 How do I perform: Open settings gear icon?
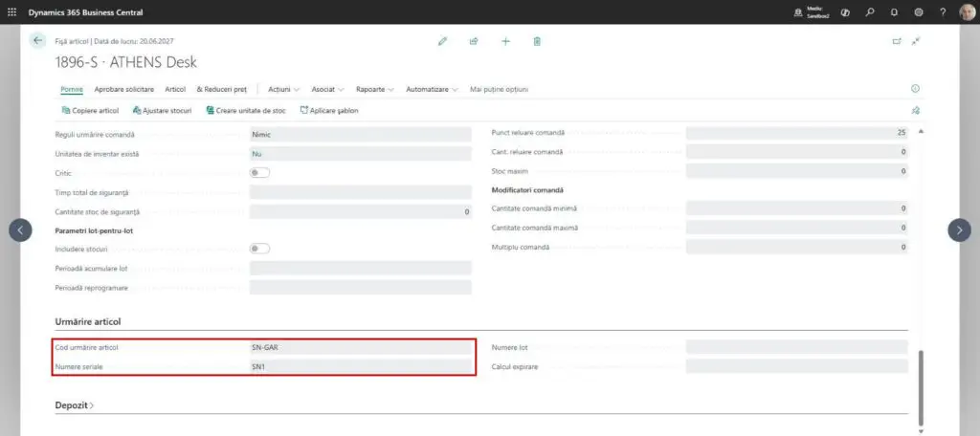point(918,11)
